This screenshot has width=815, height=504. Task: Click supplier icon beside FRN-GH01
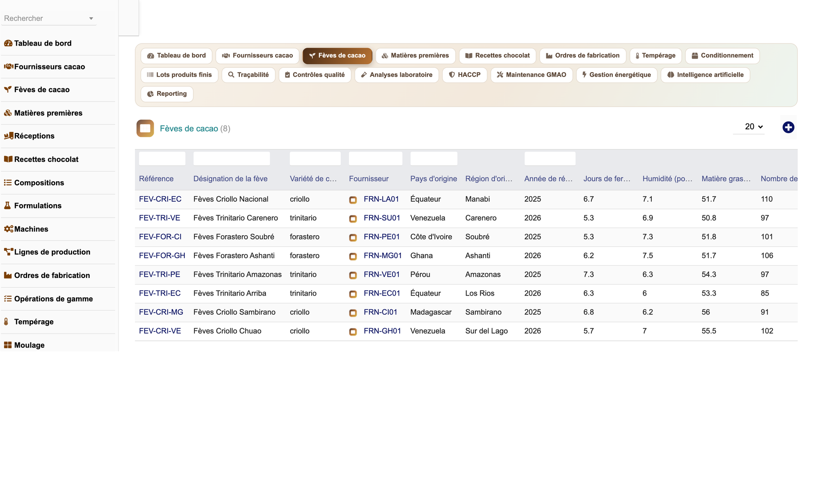353,332
